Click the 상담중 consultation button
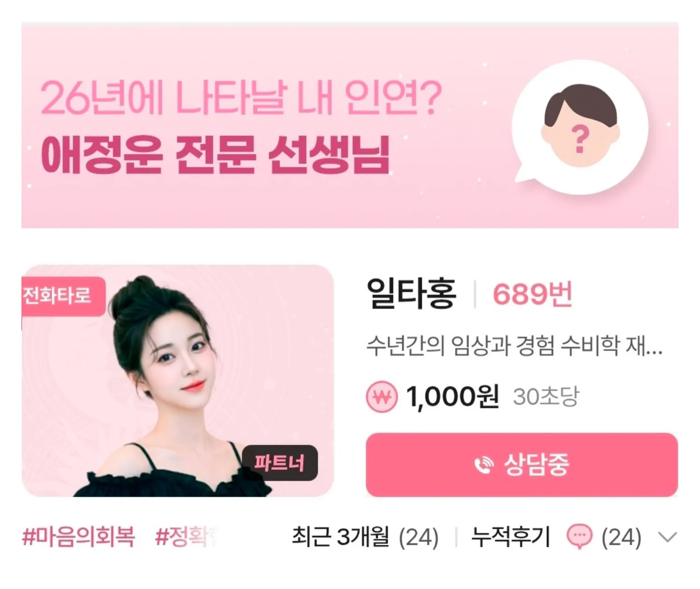Viewport: 700px width, 589px height. tap(522, 465)
